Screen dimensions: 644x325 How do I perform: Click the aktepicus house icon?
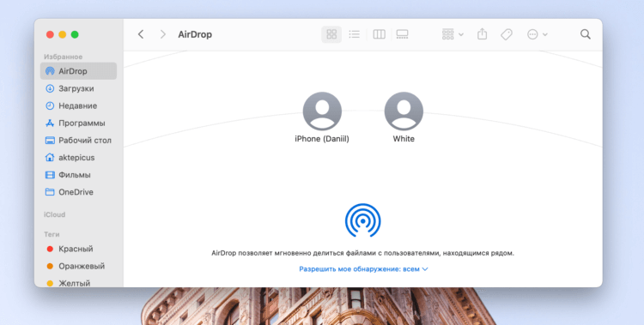click(50, 157)
